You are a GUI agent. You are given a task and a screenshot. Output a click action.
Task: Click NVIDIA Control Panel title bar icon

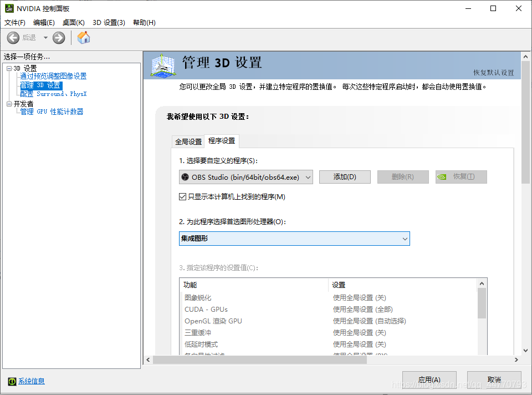pos(9,8)
